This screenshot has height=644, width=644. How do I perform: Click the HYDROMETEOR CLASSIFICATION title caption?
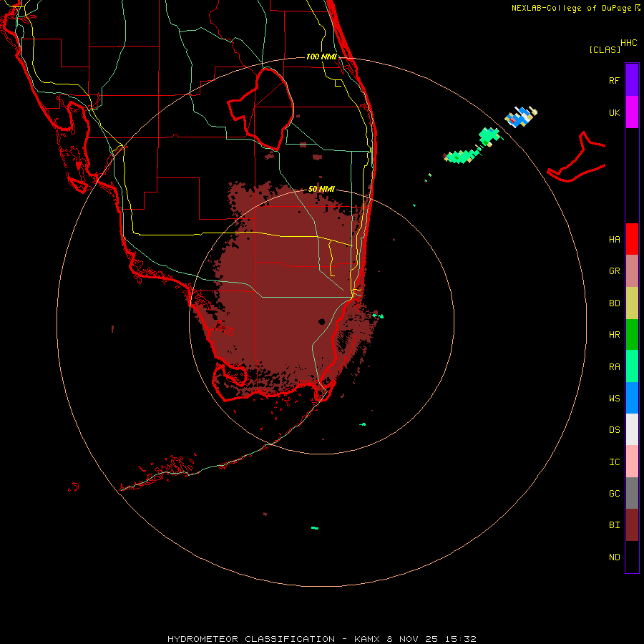click(x=251, y=639)
